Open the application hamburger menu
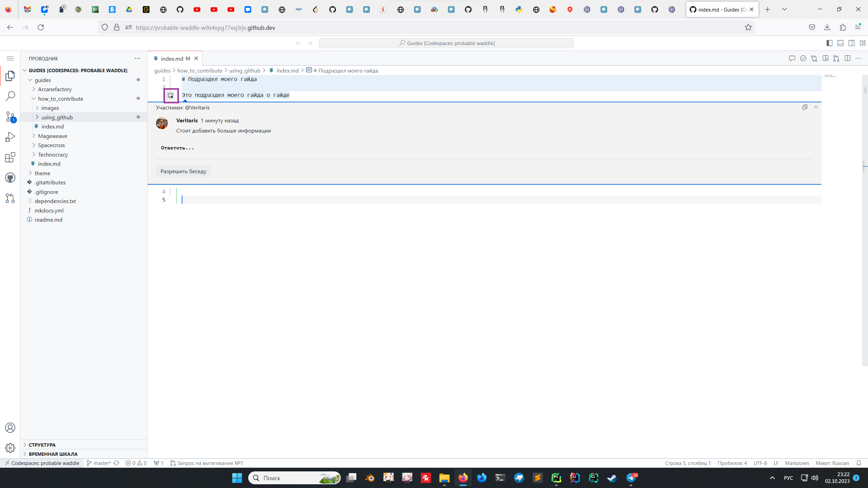 tap(10, 59)
